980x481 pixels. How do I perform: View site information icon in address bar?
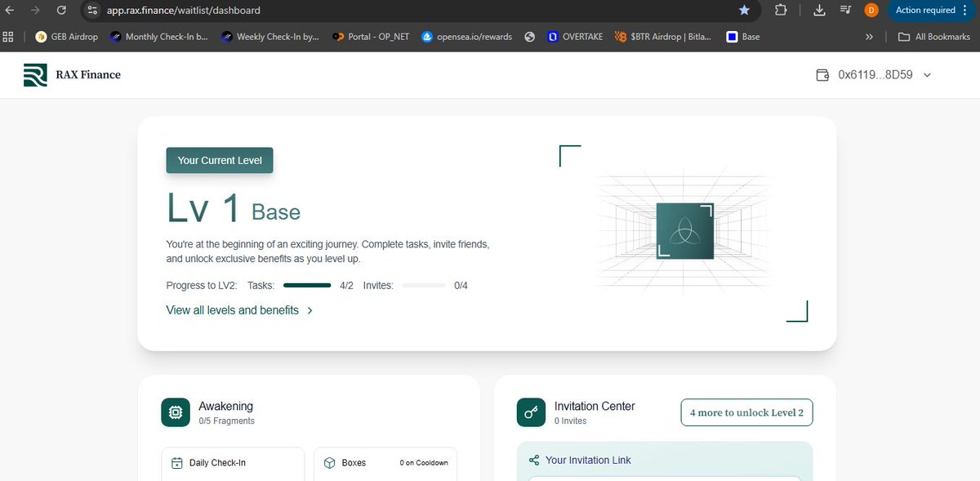click(x=92, y=11)
